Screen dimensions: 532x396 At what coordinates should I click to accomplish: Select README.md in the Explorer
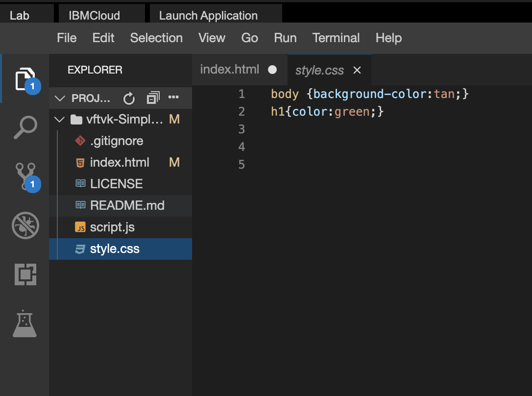[x=127, y=205]
